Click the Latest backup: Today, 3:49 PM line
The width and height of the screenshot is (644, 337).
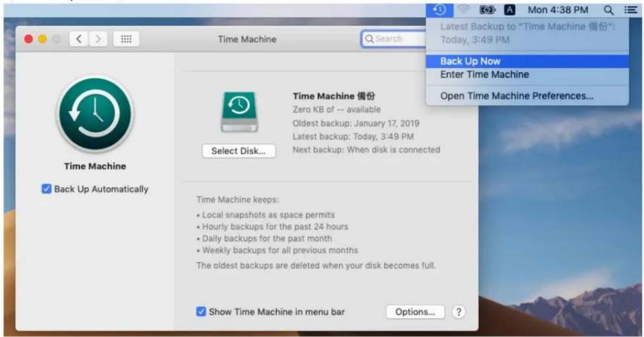tap(353, 136)
